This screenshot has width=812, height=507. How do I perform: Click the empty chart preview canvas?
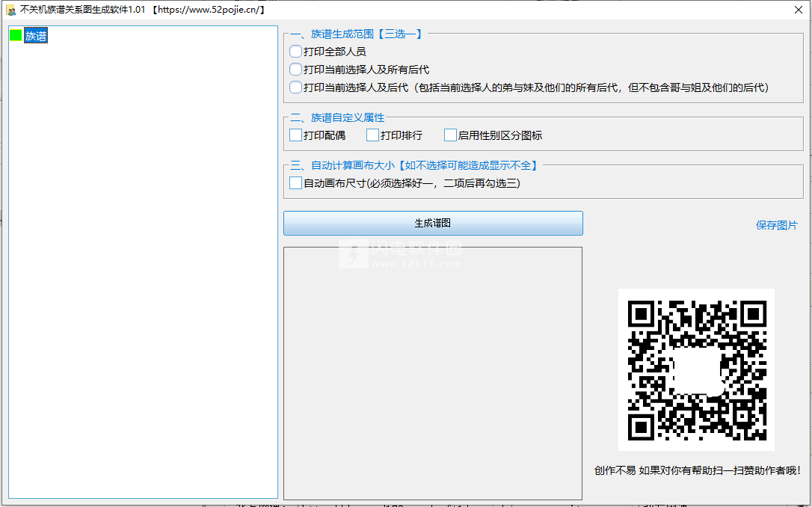433,373
